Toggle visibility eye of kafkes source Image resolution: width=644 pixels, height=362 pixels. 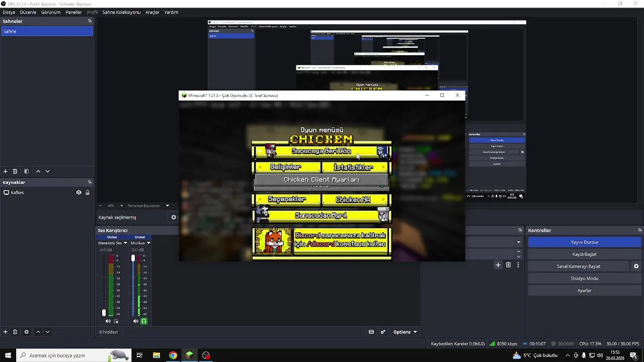pyautogui.click(x=78, y=193)
